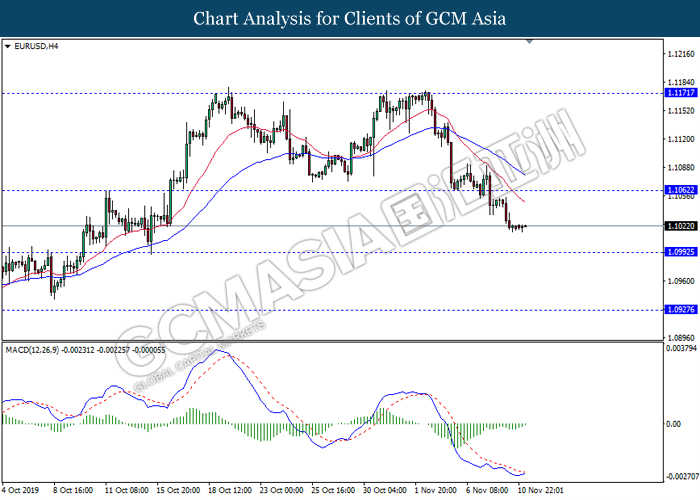Click the dashed line at 1.09276
This screenshot has width=700, height=500.
pyautogui.click(x=332, y=310)
